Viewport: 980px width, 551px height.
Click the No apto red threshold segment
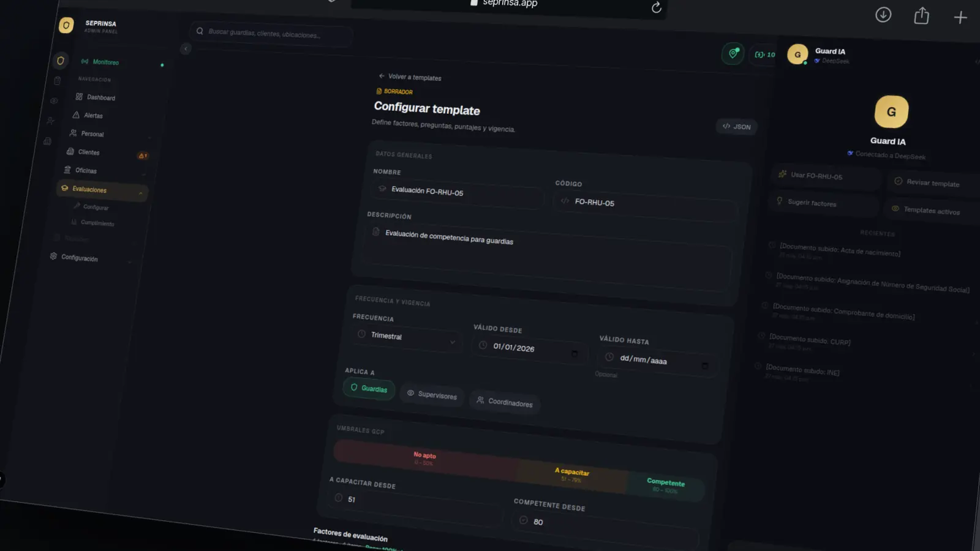click(x=424, y=459)
